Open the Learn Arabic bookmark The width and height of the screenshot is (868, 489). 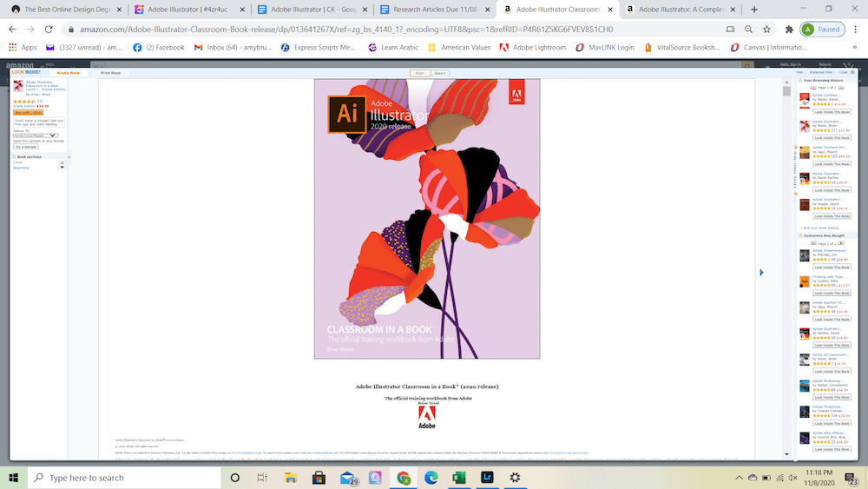[x=393, y=48]
